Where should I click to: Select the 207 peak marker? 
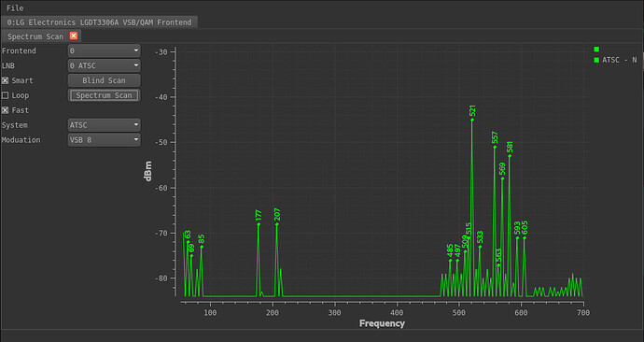tap(277, 224)
